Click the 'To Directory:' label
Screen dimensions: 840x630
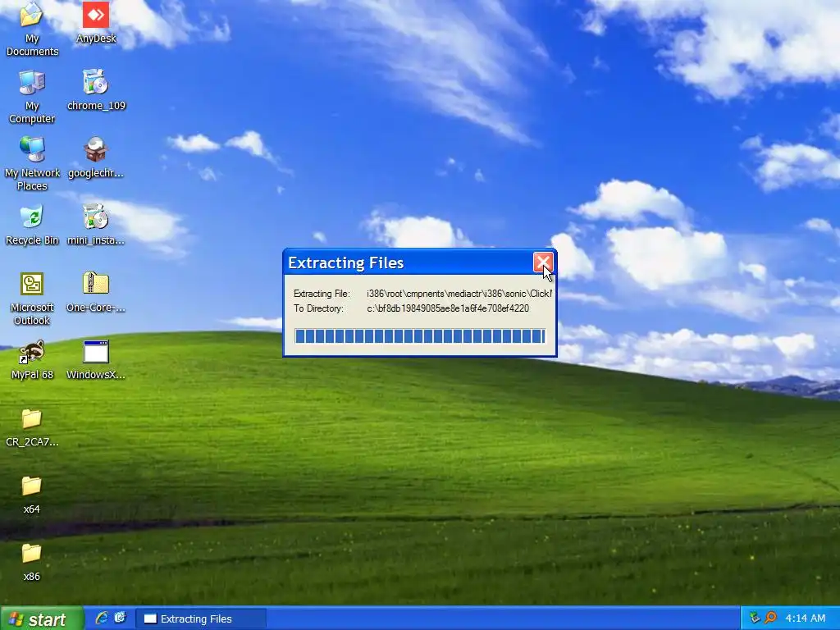point(318,308)
